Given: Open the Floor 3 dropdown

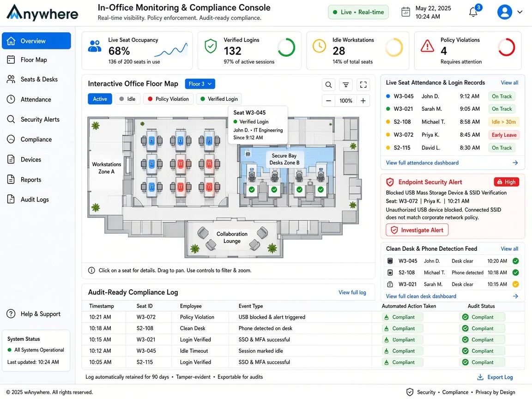Looking at the screenshot, I should point(200,84).
